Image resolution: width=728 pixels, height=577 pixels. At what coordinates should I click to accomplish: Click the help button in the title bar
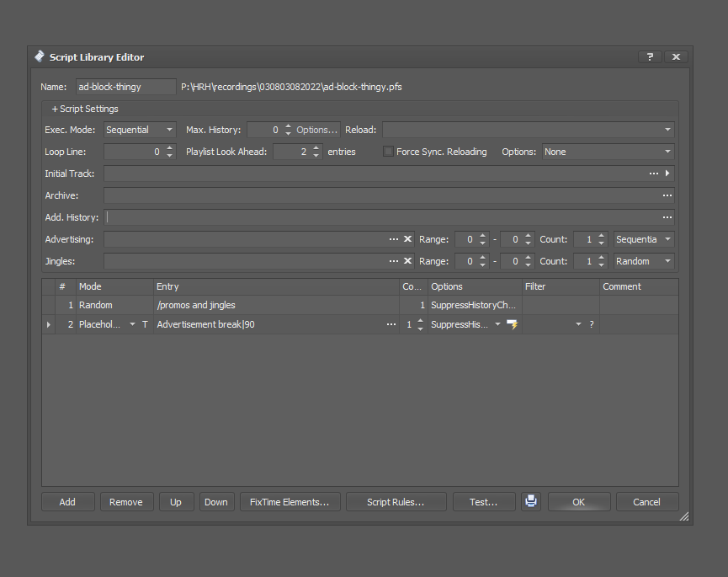649,57
